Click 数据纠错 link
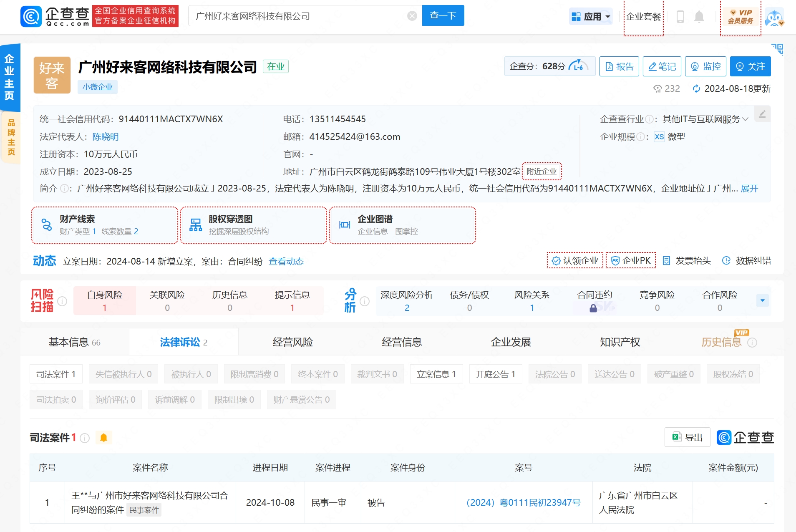Viewport: 796px width, 532px height. pos(747,261)
